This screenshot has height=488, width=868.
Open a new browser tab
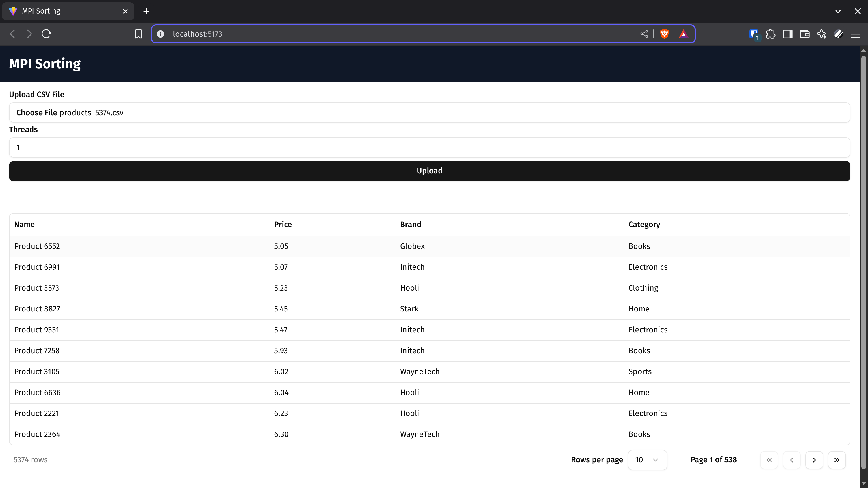click(146, 11)
